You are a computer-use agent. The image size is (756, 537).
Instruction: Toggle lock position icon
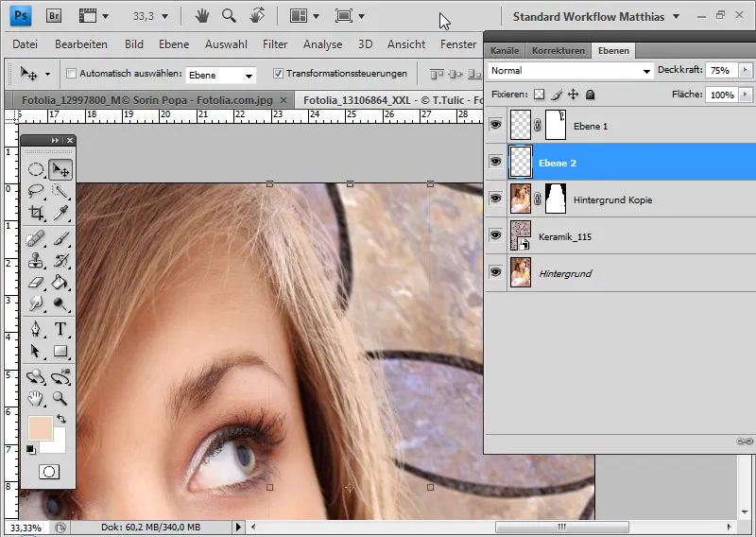[573, 95]
